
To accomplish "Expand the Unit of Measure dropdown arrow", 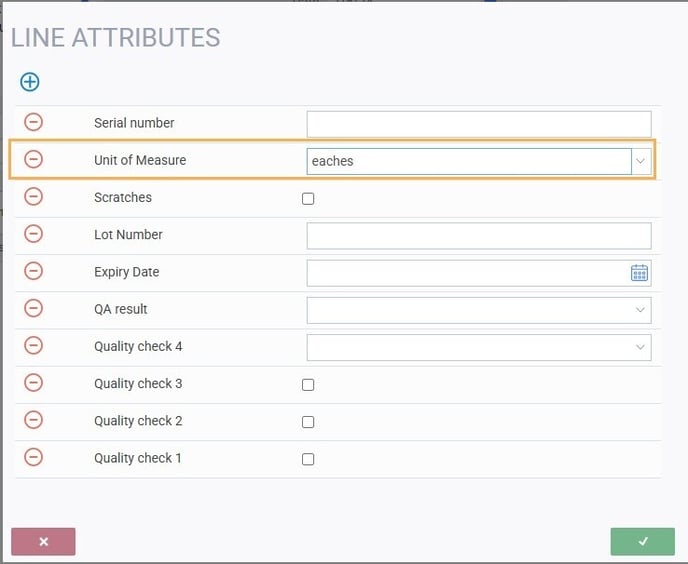I will point(641,161).
